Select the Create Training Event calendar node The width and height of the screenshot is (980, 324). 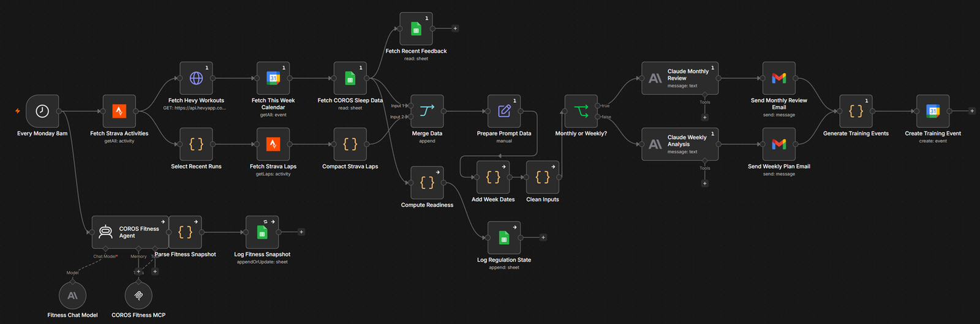[933, 111]
